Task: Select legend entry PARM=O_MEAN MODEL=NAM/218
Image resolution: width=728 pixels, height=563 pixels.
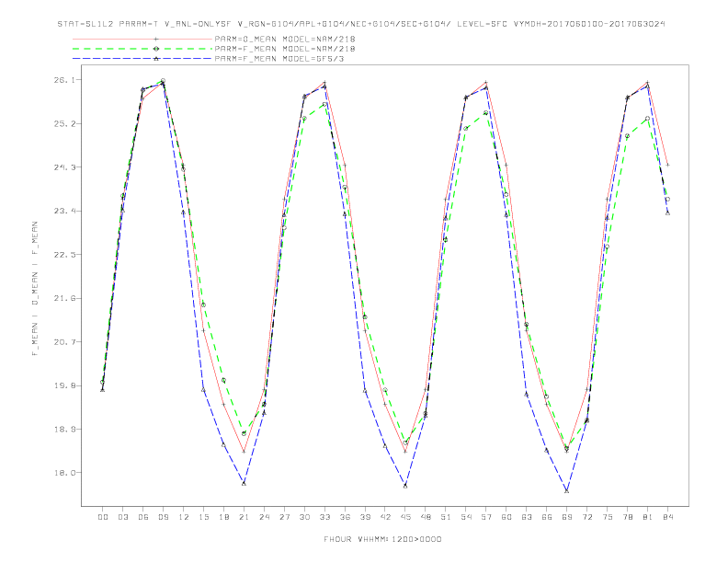Action: [x=285, y=39]
